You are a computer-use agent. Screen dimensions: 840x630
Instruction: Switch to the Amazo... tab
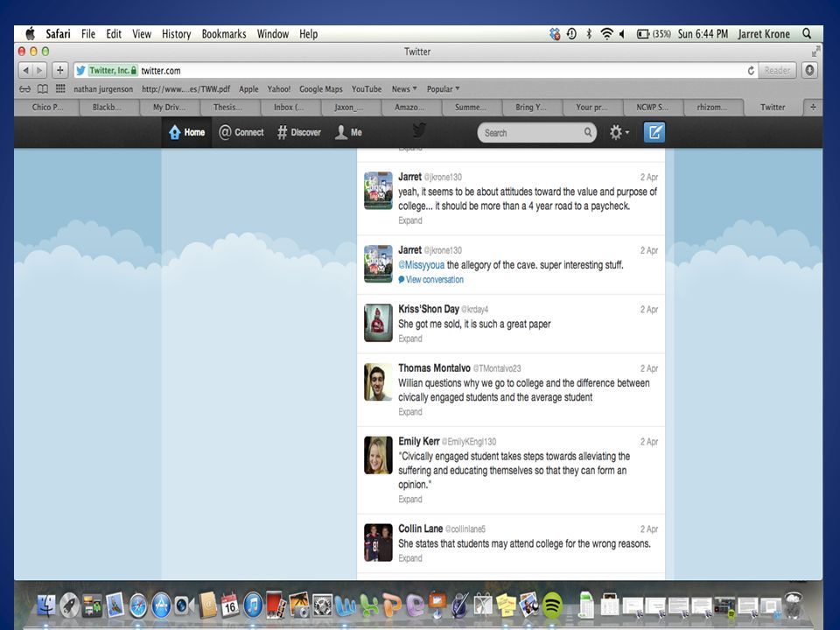click(409, 107)
